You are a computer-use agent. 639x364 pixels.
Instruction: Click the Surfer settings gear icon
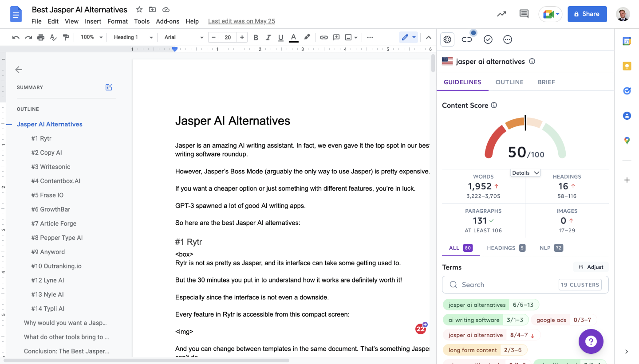tap(447, 39)
